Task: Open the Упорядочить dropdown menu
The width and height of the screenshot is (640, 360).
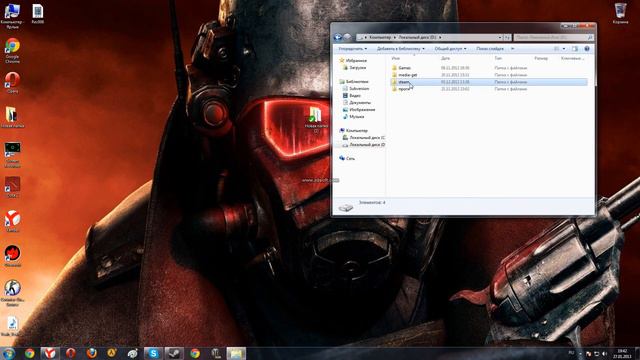Action: [x=353, y=49]
